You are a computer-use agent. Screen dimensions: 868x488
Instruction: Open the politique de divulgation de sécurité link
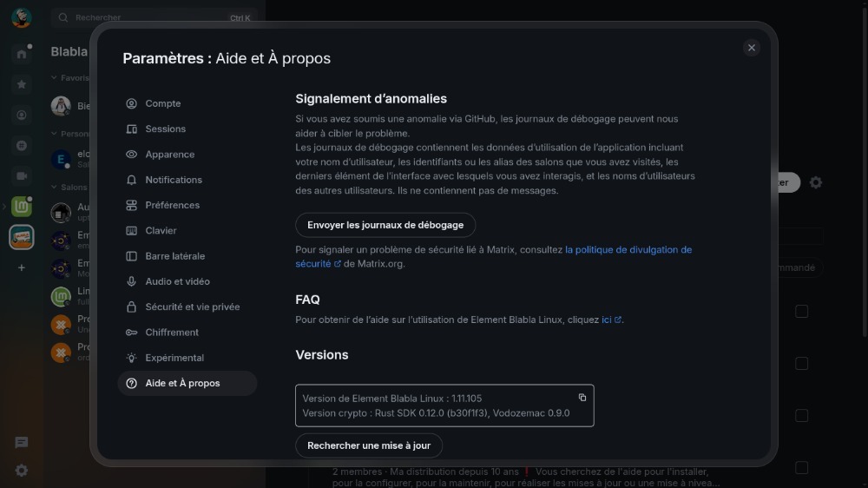click(x=628, y=250)
